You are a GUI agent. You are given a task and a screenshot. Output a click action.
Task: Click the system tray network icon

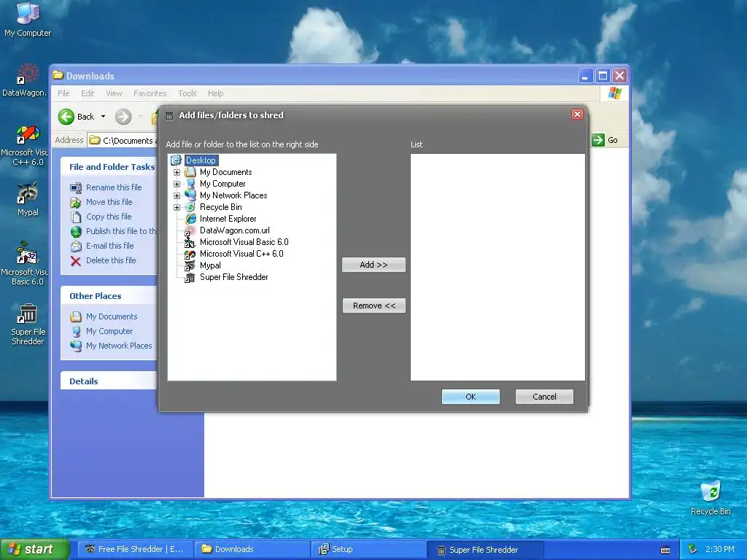[x=692, y=550]
